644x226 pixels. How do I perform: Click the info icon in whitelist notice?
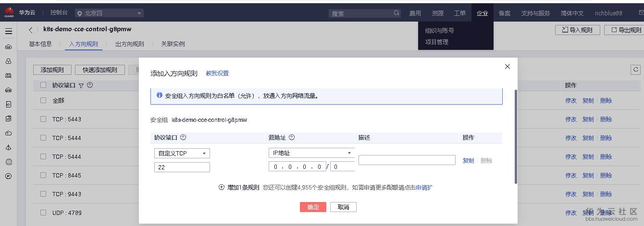coord(160,95)
